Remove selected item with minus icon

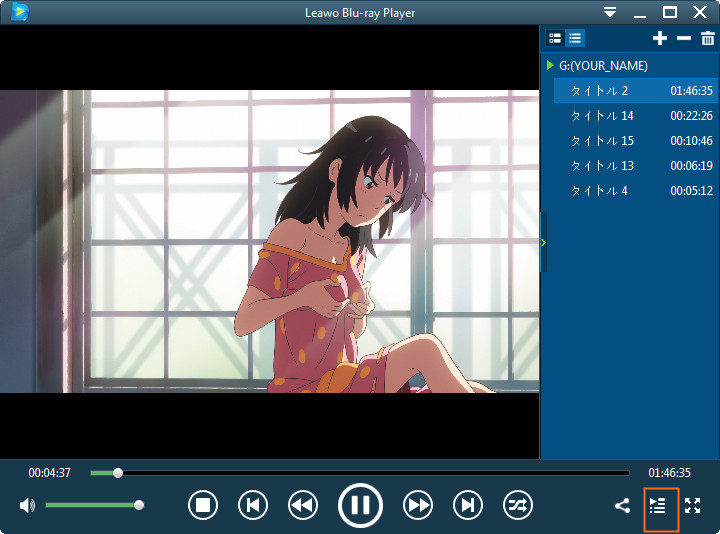[x=684, y=38]
